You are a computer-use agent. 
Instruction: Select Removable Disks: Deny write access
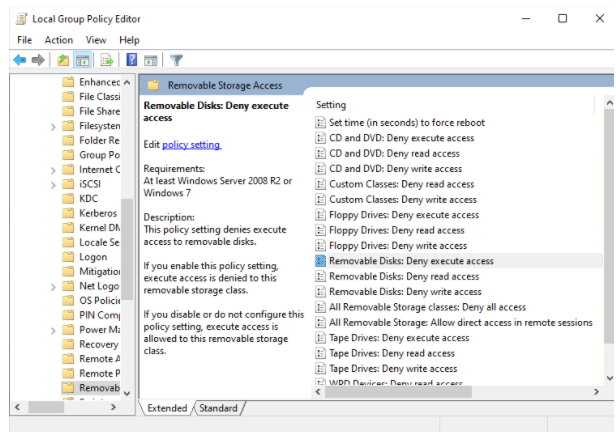tap(405, 292)
